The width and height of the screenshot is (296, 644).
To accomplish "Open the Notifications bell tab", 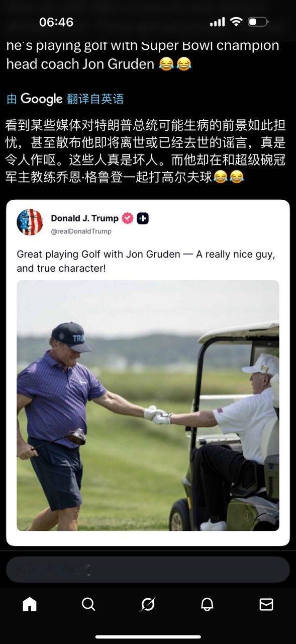I will point(207,604).
